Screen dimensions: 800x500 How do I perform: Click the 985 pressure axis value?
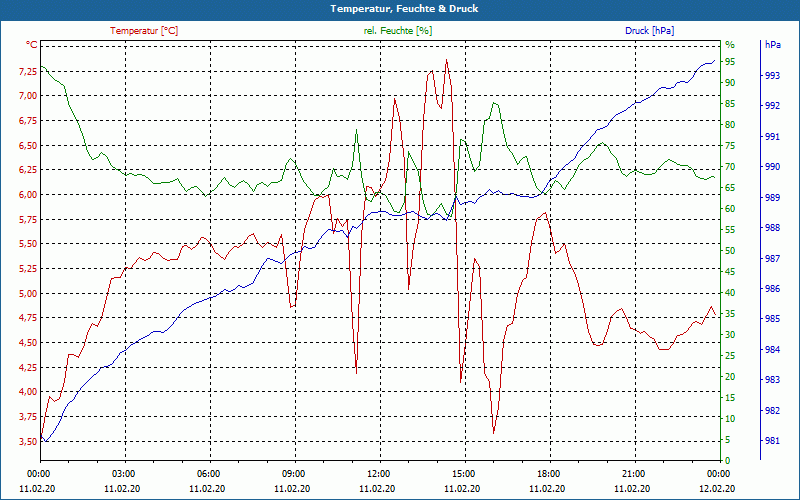coord(772,319)
